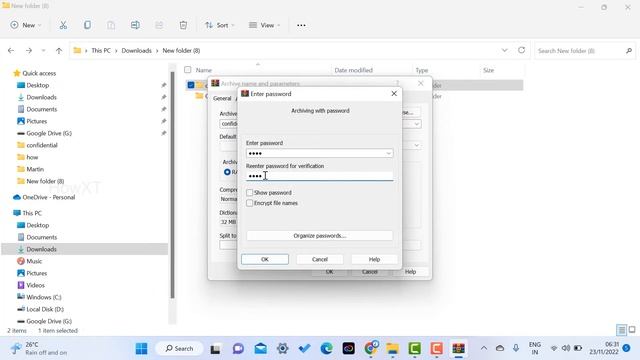Screen dimensions: 640x360
Task: Click the Reenter password verification field
Action: tap(320, 176)
